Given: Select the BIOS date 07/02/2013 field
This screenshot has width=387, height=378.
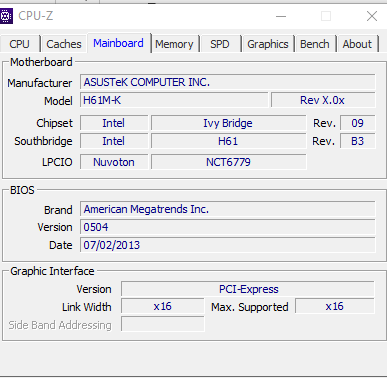Looking at the screenshot, I should pos(228,245).
